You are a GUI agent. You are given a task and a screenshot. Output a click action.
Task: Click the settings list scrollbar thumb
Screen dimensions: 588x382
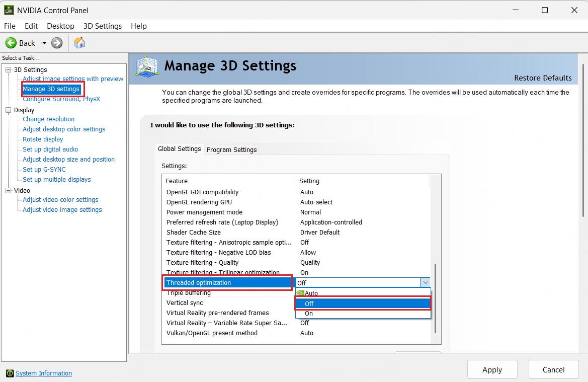(x=435, y=298)
